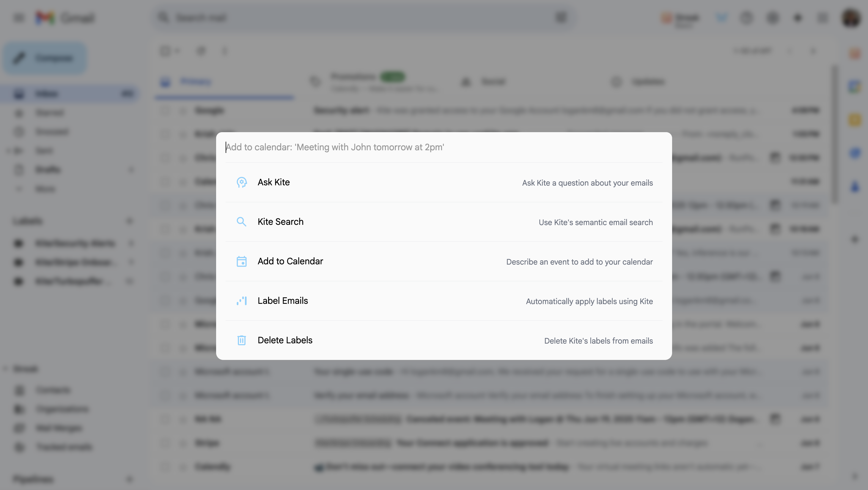Tick the checkbox on the Stripe email row
868x490 pixels.
[x=165, y=443]
